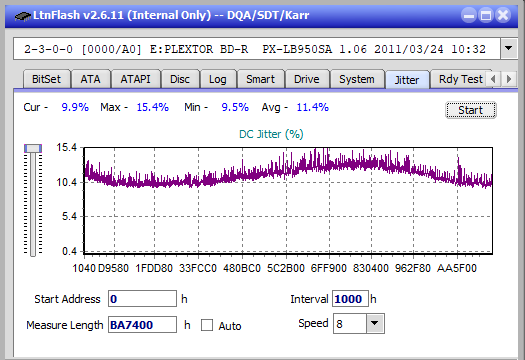The image size is (525, 360).
Task: Click the vertical slider track
Action: (33, 204)
